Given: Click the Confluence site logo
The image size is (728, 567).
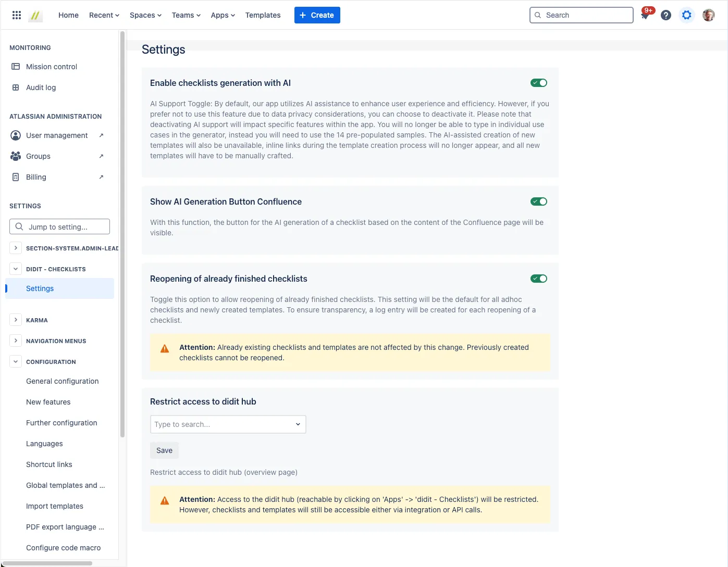Looking at the screenshot, I should tap(35, 15).
